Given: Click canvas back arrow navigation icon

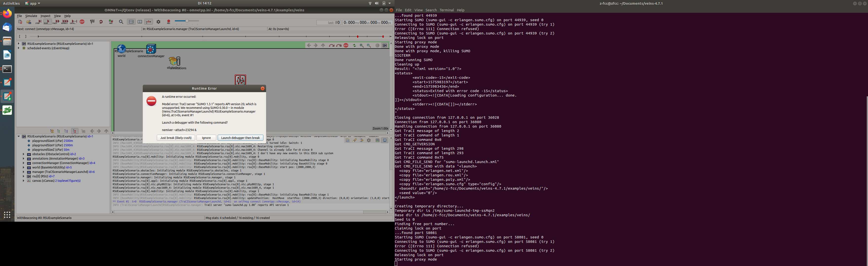Looking at the screenshot, I should [309, 46].
